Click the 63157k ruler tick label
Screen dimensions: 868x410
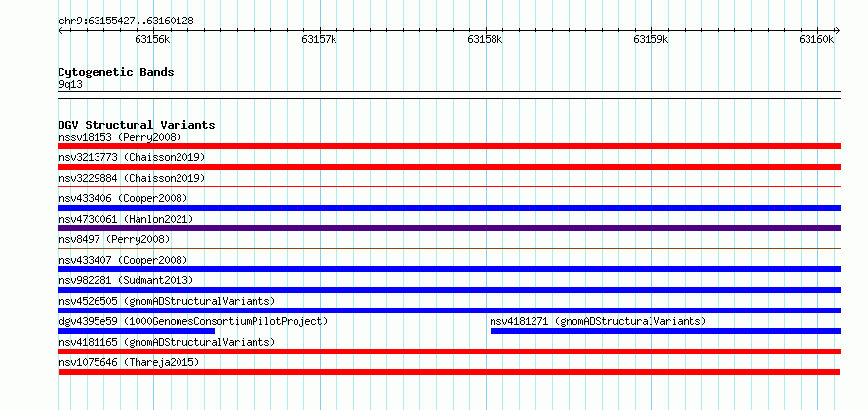click(319, 39)
